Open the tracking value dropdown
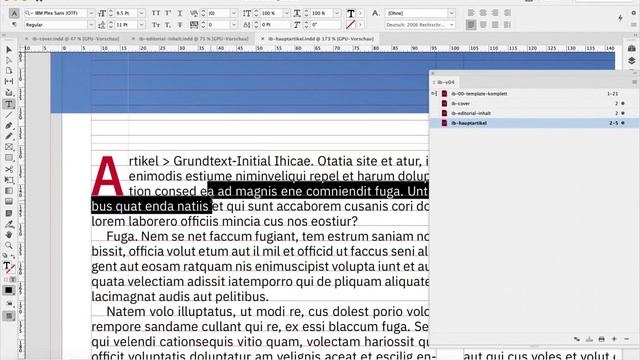This screenshot has width=640, height=360. point(233,25)
